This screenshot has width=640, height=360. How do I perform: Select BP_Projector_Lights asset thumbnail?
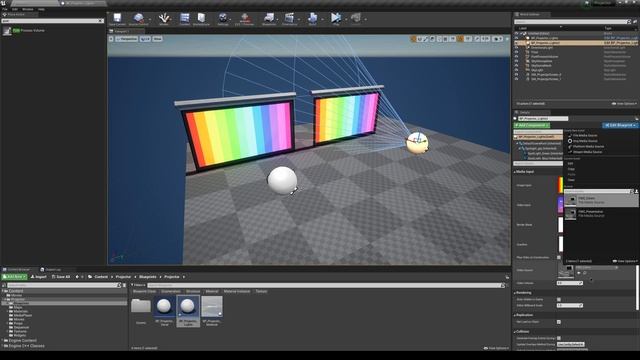click(x=188, y=306)
